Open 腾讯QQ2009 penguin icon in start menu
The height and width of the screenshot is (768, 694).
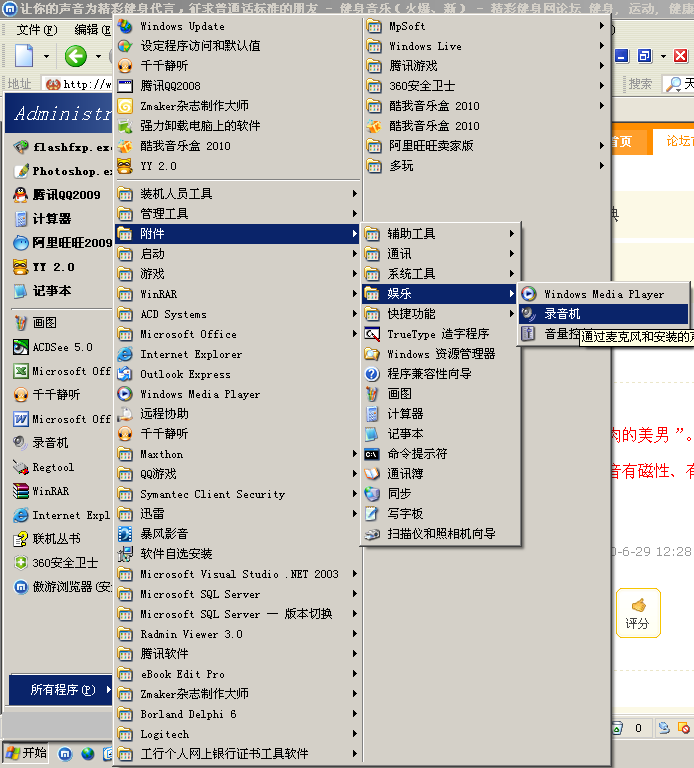tap(21, 195)
